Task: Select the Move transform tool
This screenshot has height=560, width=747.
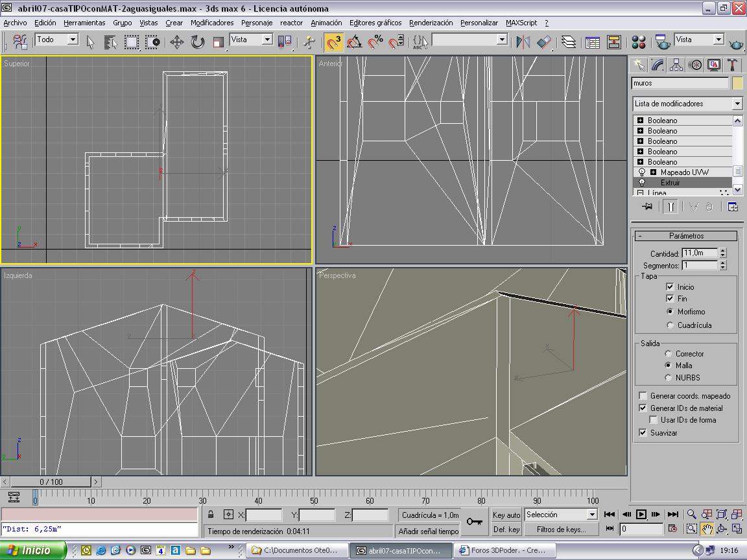Action: click(x=176, y=42)
